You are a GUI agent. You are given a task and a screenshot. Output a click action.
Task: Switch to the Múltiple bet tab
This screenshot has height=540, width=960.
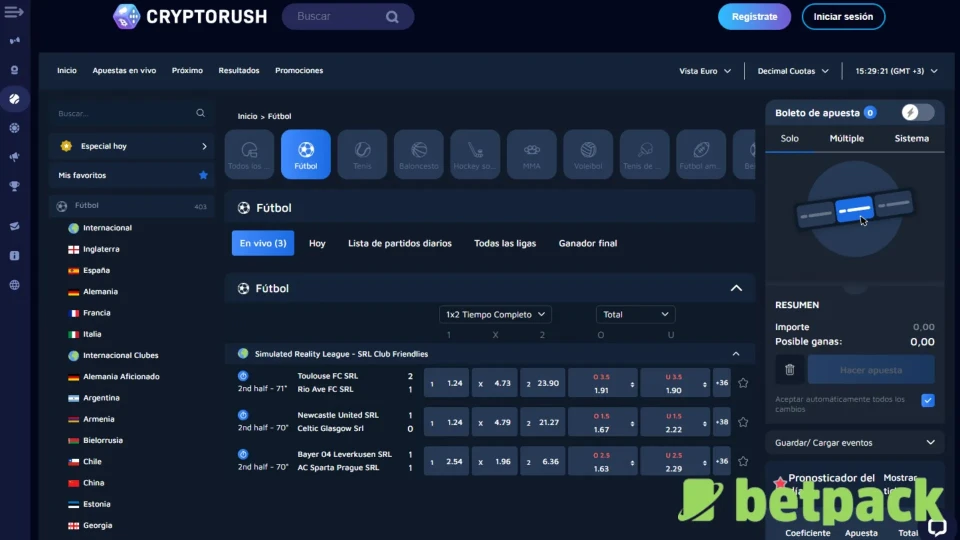[846, 139]
